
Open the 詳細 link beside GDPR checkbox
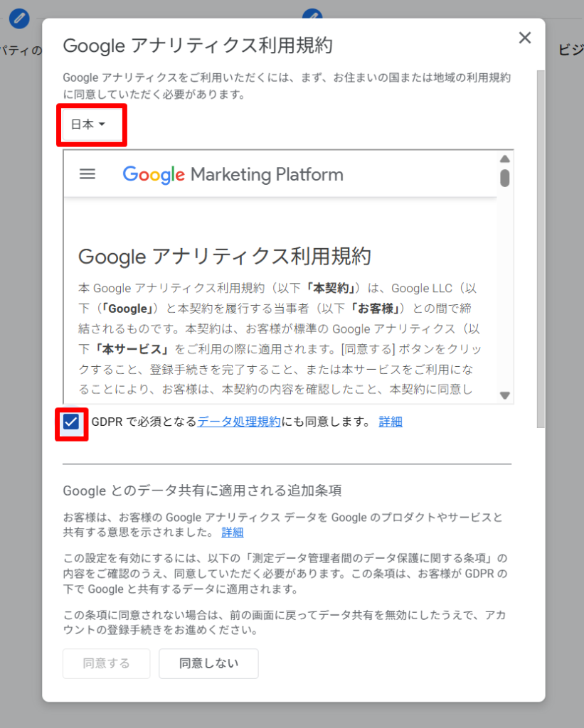(x=391, y=422)
